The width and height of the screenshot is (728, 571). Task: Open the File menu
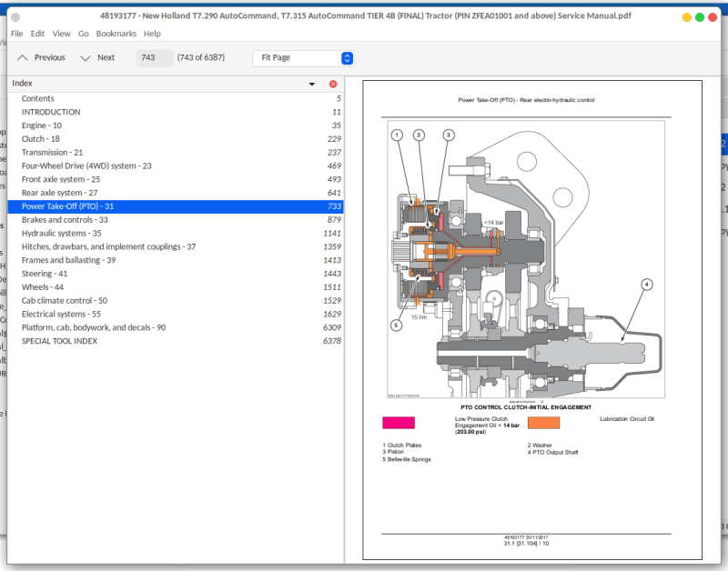(x=15, y=34)
